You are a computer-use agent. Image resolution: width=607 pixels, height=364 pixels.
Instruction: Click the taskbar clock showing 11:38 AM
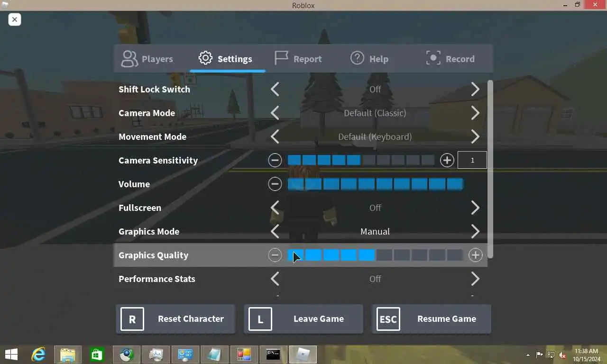586,355
